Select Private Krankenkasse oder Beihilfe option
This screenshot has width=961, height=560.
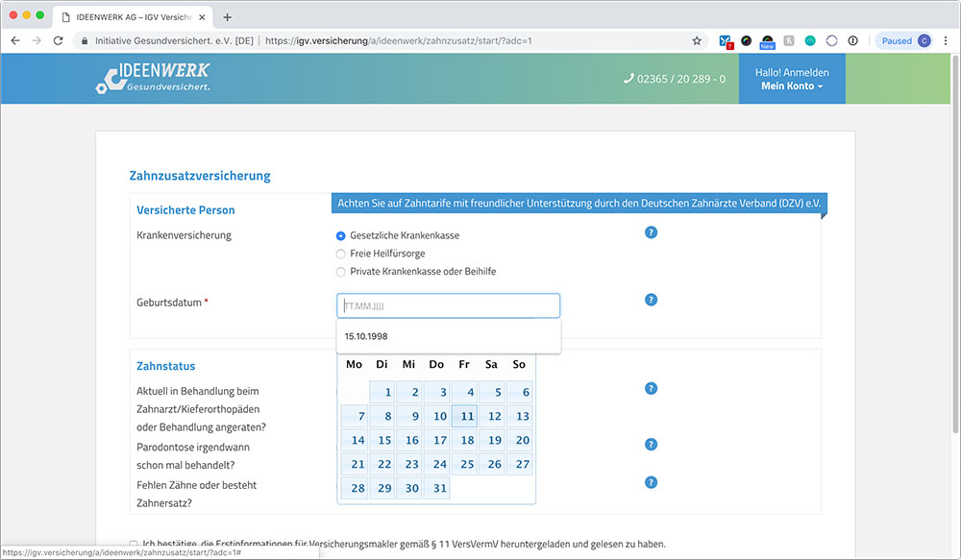tap(341, 272)
